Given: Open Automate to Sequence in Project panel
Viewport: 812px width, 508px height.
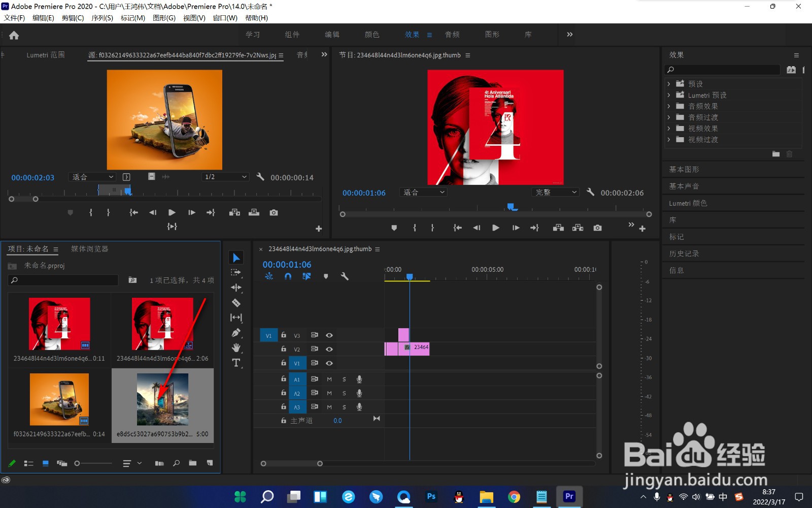Looking at the screenshot, I should tap(159, 463).
